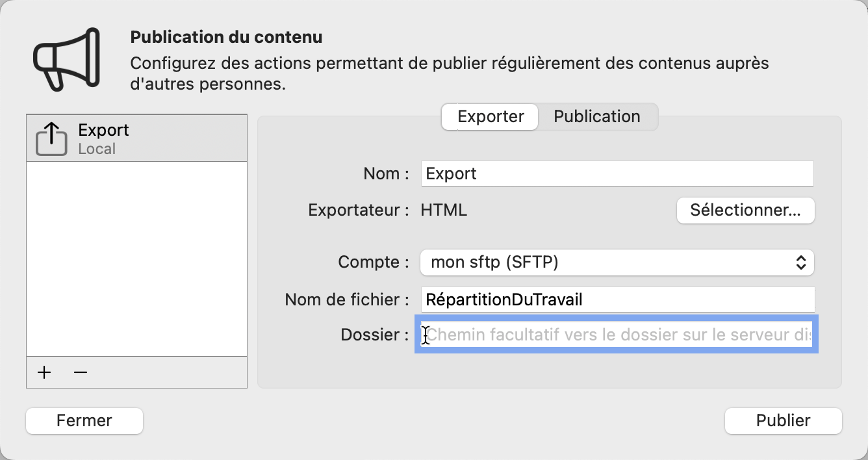The image size is (868, 460).
Task: Click the Local label under Export
Action: 96,148
